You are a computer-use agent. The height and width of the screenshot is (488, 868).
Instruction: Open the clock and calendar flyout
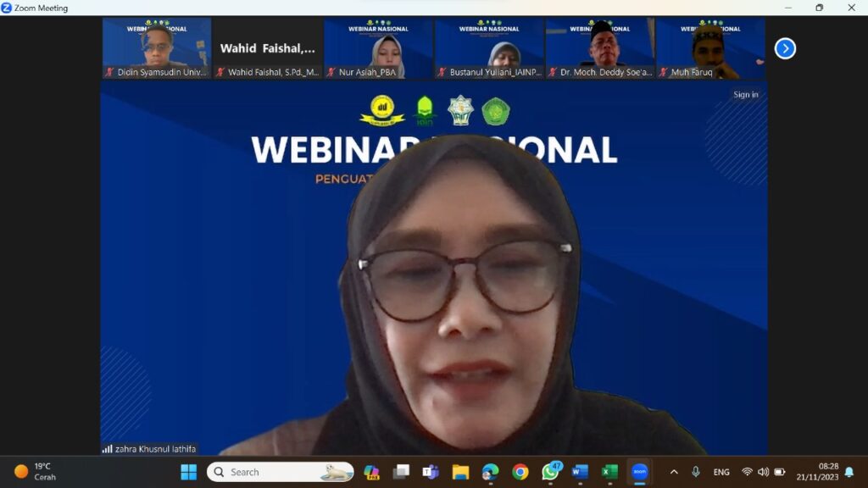[x=817, y=472]
